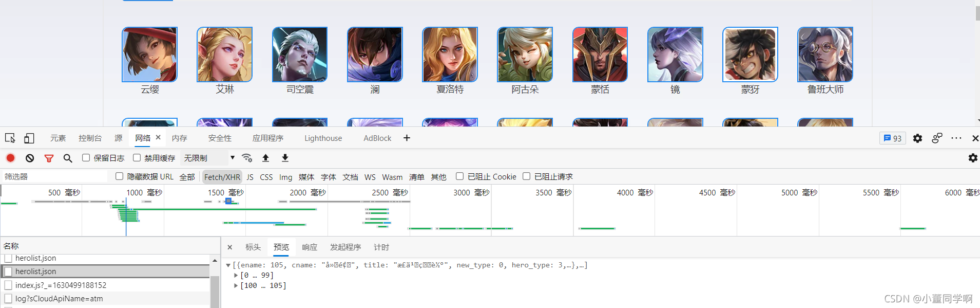The width and height of the screenshot is (980, 308).
Task: Filter requests by CSS
Action: coord(266,177)
